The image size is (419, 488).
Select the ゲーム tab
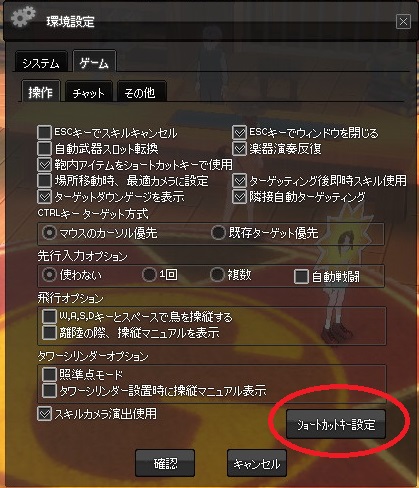coord(94,62)
